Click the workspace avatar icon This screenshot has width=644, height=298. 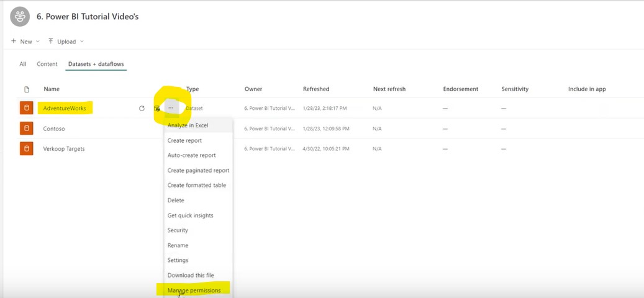coord(20,17)
